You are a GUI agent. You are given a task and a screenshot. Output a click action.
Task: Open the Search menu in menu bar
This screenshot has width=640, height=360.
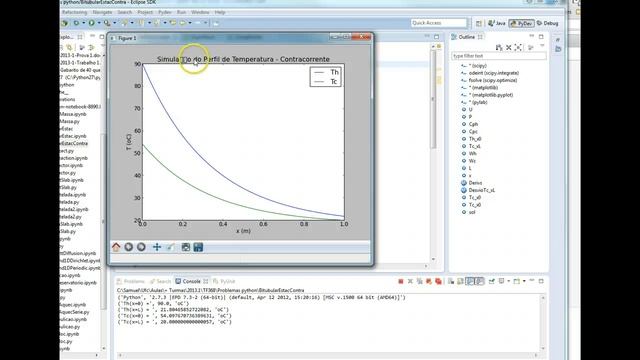point(124,12)
